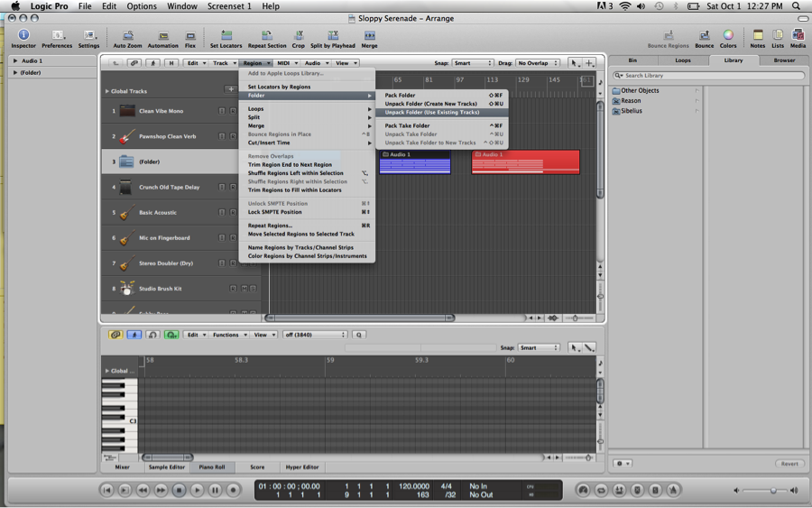Click the Flex toolbar icon
812x508 pixels.
point(189,36)
